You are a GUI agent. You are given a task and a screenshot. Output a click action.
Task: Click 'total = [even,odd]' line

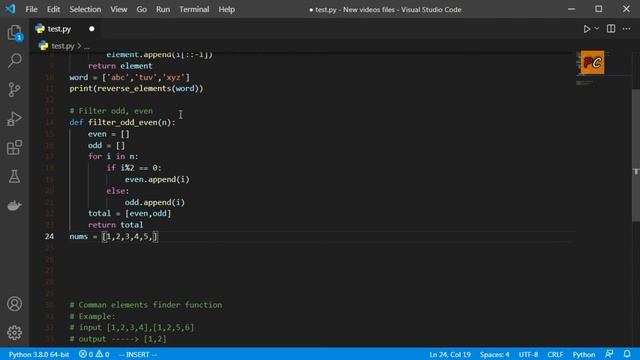pos(129,213)
